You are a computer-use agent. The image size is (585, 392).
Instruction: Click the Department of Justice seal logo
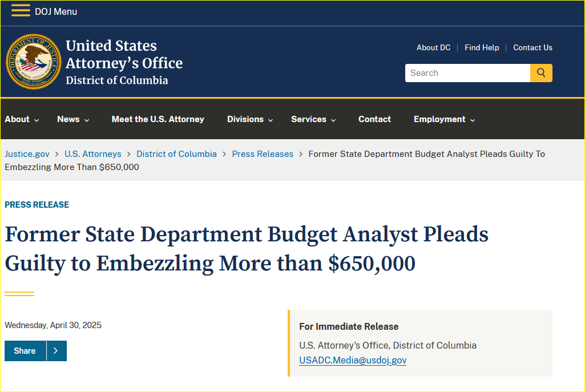tap(34, 62)
